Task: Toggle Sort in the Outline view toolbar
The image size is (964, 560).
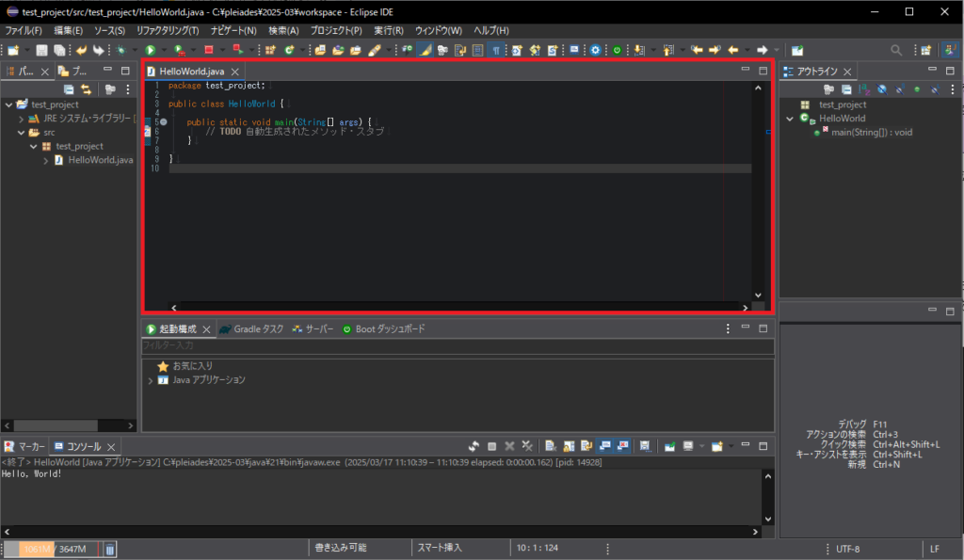Action: click(x=864, y=89)
